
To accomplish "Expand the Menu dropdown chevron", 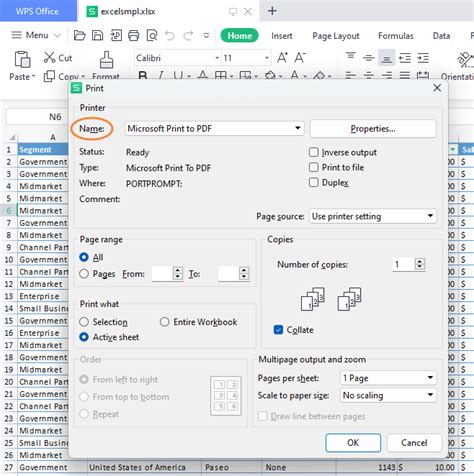I will (57, 35).
